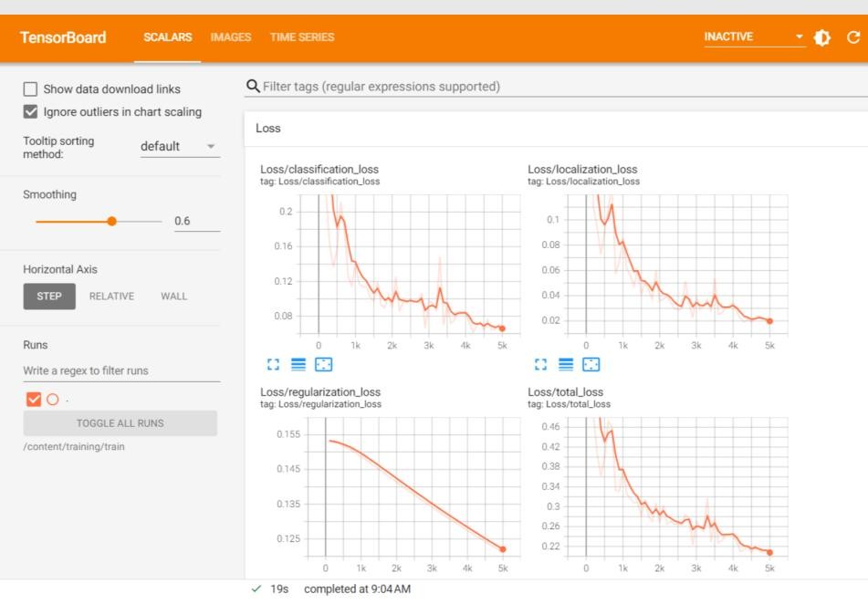Viewport: 868px width, 604px height.
Task: Collapse the Loss section header
Action: pyautogui.click(x=268, y=129)
